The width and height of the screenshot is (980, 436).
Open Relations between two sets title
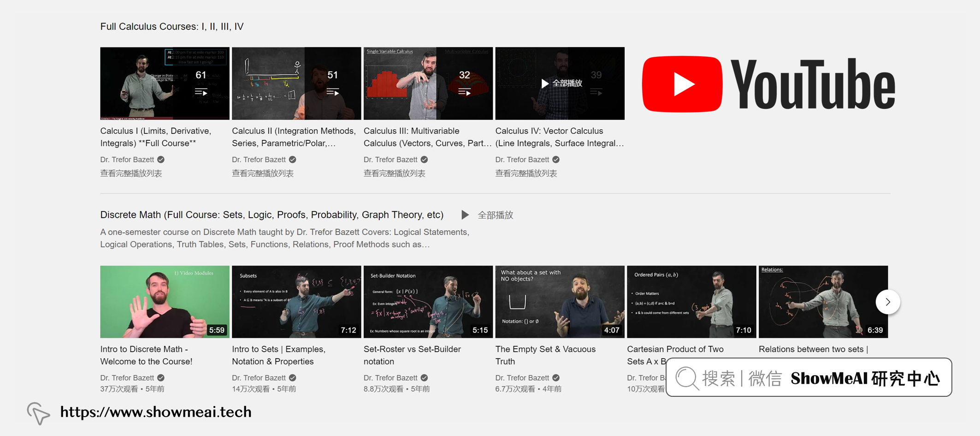coord(814,349)
